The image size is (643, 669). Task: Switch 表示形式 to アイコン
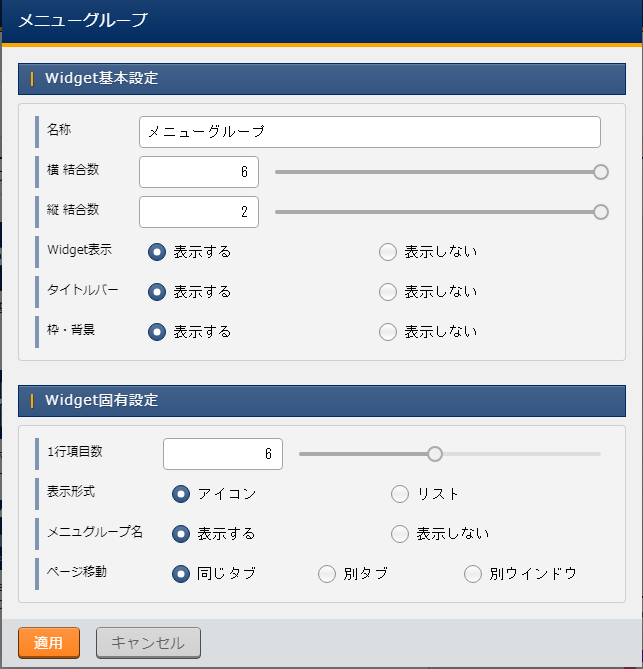(x=181, y=494)
